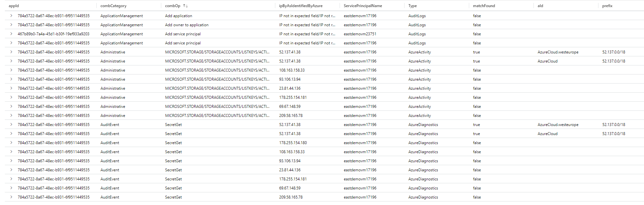Expand the SecretGet row with IP 178.255.154.180
Screen dimensions: 644x205
(x=11, y=142)
